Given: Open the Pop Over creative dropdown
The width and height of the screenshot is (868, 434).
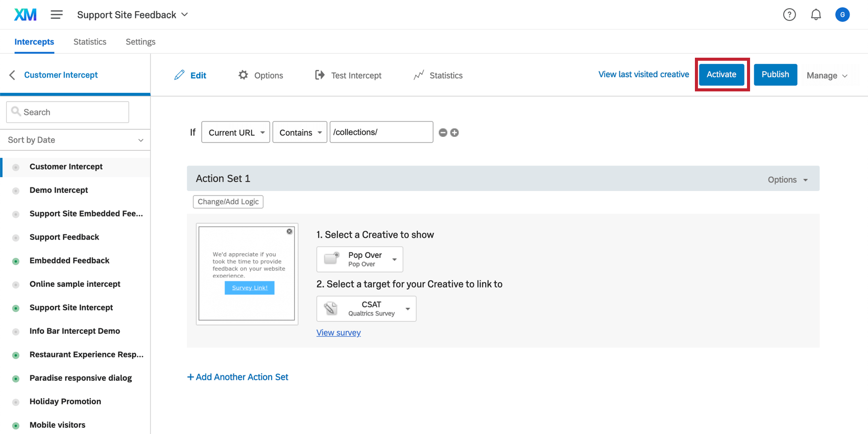Looking at the screenshot, I should [360, 259].
